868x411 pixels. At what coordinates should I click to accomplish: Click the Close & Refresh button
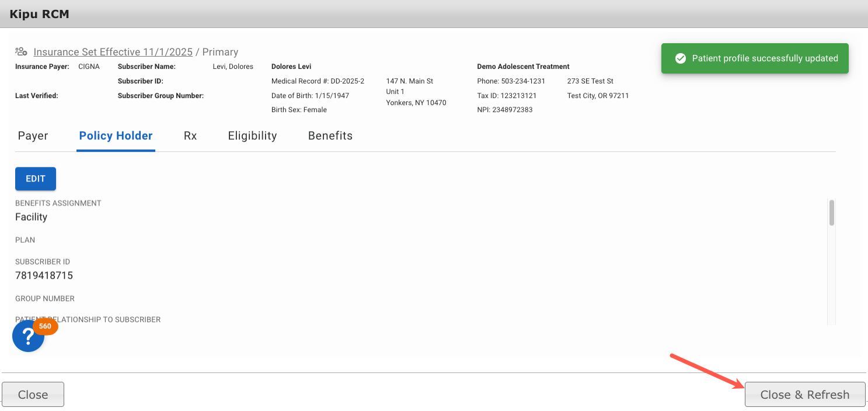(x=804, y=395)
